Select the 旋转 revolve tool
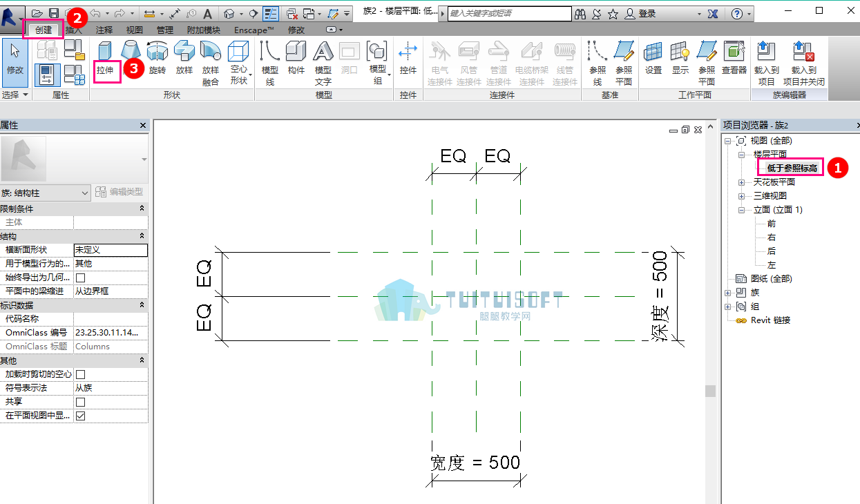Screen dimensions: 860x504 click(x=157, y=59)
